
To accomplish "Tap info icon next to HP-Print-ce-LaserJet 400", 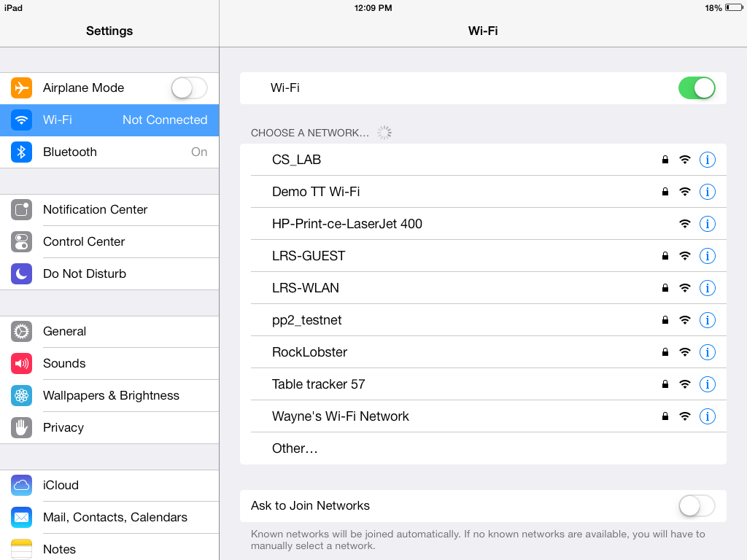I will [x=707, y=224].
